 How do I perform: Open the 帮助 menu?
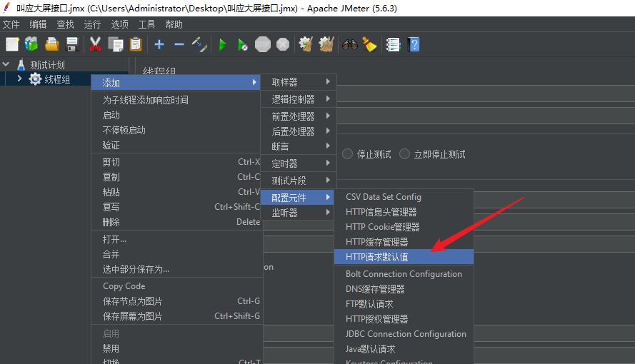[174, 24]
